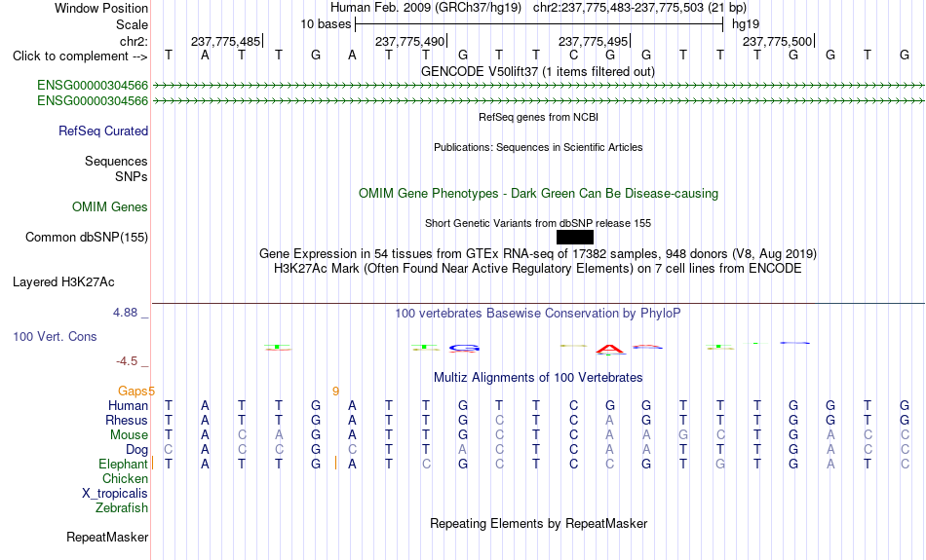Click the 'Click to complement -->' label
926x560 pixels.
(x=80, y=56)
